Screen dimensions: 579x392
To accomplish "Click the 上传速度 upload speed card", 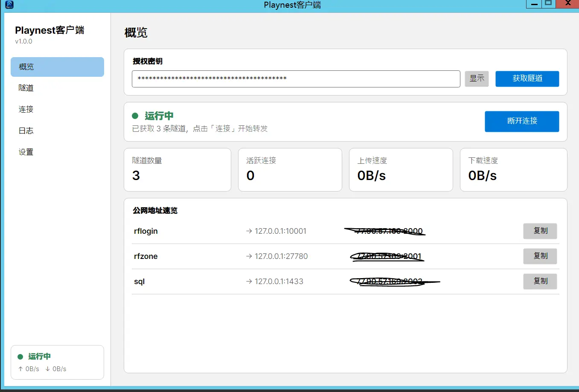I will coord(401,170).
